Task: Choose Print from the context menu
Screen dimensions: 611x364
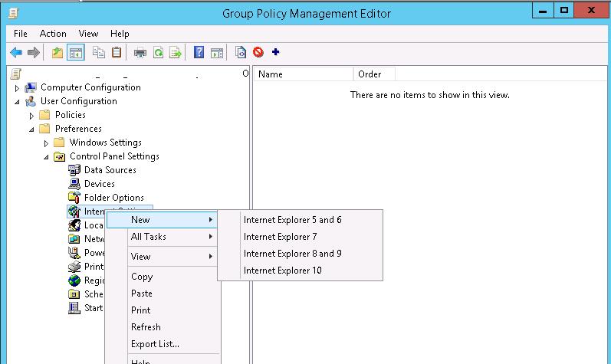Action: tap(162, 310)
